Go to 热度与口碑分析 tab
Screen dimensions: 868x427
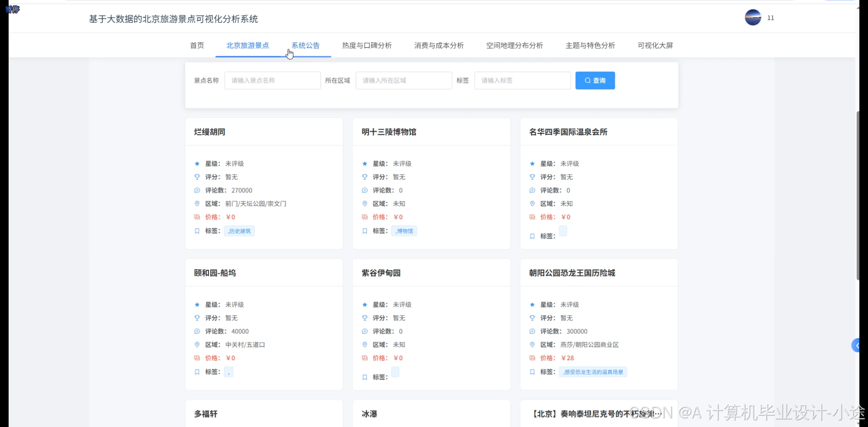click(x=367, y=45)
